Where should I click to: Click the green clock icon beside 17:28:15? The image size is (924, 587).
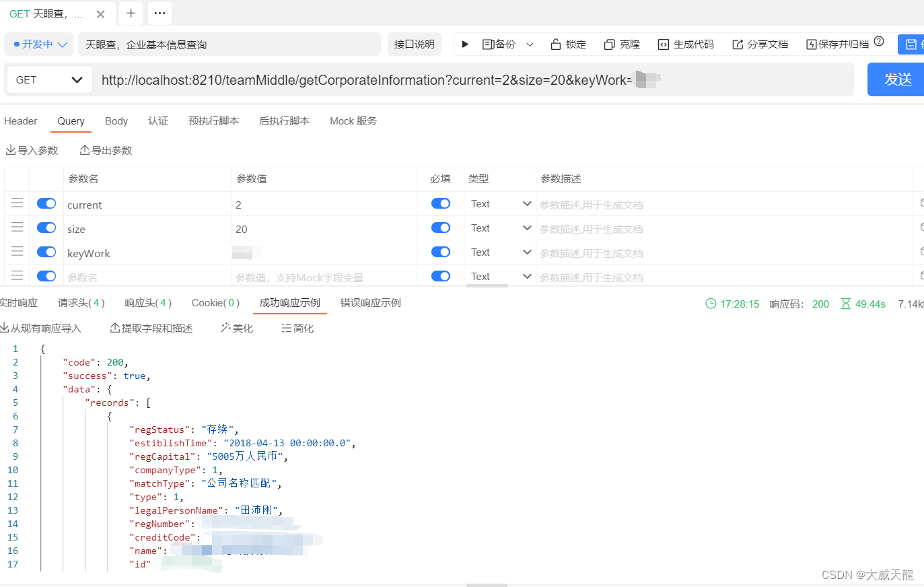711,304
